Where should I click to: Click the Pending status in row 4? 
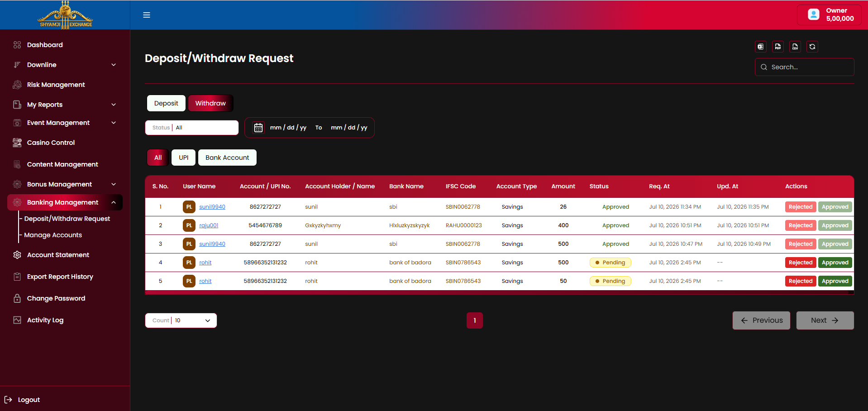[x=610, y=263]
